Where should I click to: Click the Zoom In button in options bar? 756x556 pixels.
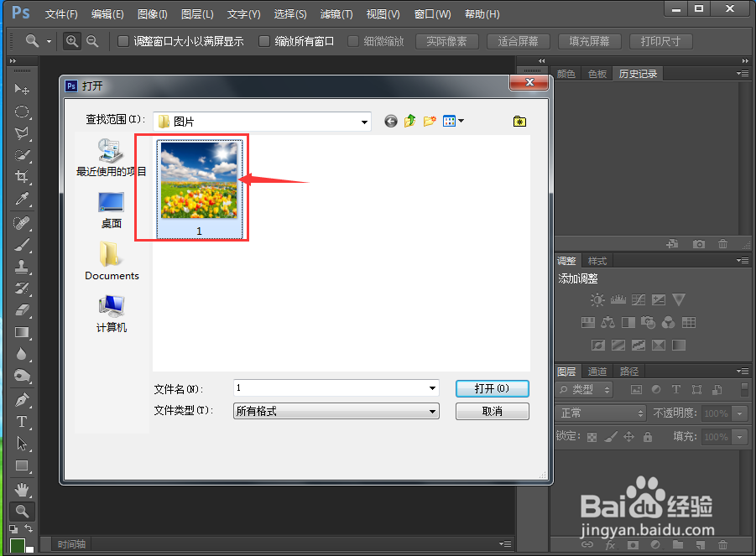pyautogui.click(x=72, y=41)
